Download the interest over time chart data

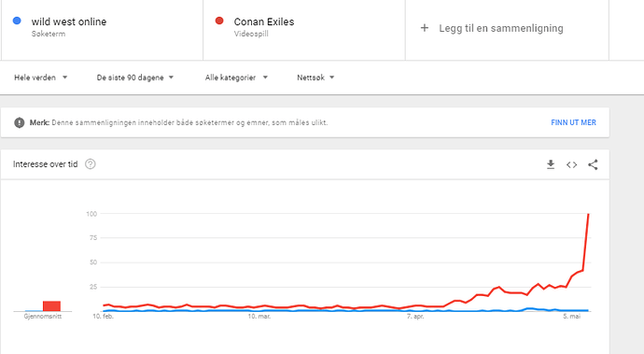551,164
